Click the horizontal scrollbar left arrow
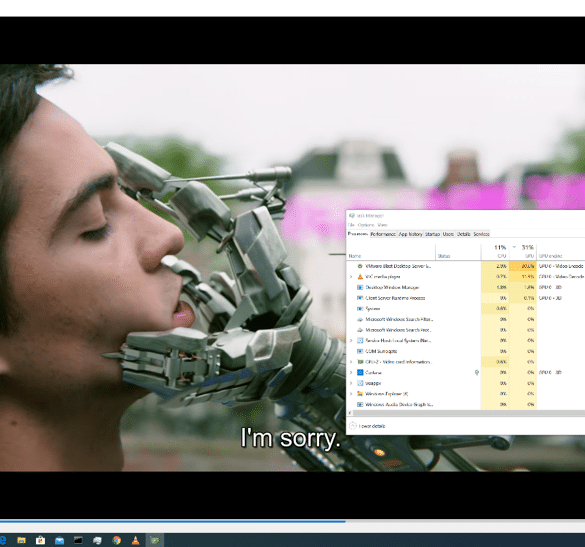Viewport: 585px width, 547px height. point(350,413)
